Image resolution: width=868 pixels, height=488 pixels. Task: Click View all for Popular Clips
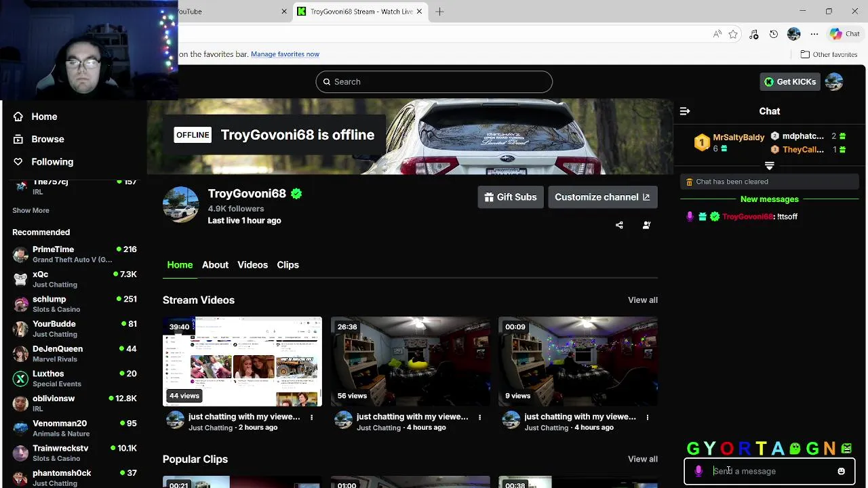[x=642, y=459]
